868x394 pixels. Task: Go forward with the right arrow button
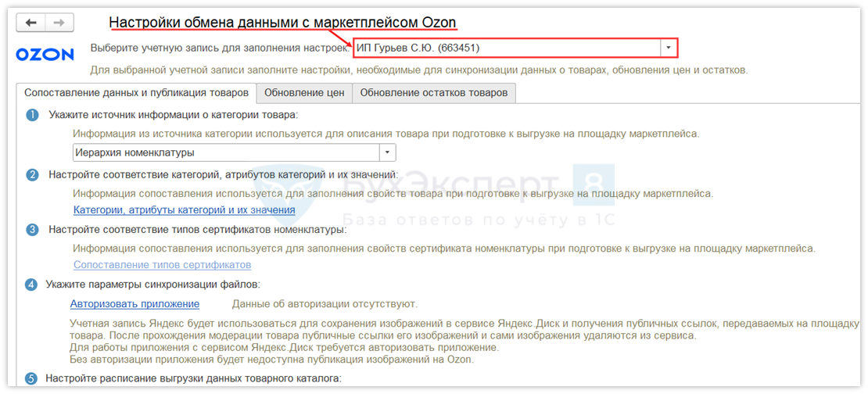pyautogui.click(x=59, y=22)
